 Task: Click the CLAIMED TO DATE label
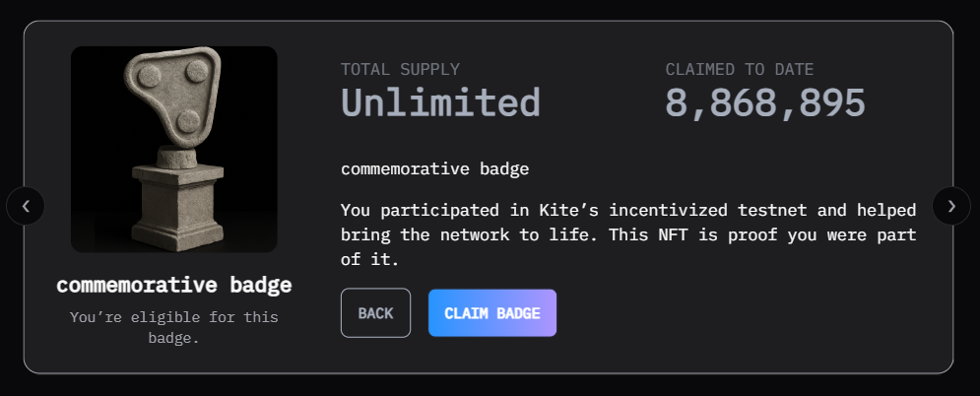click(x=740, y=70)
